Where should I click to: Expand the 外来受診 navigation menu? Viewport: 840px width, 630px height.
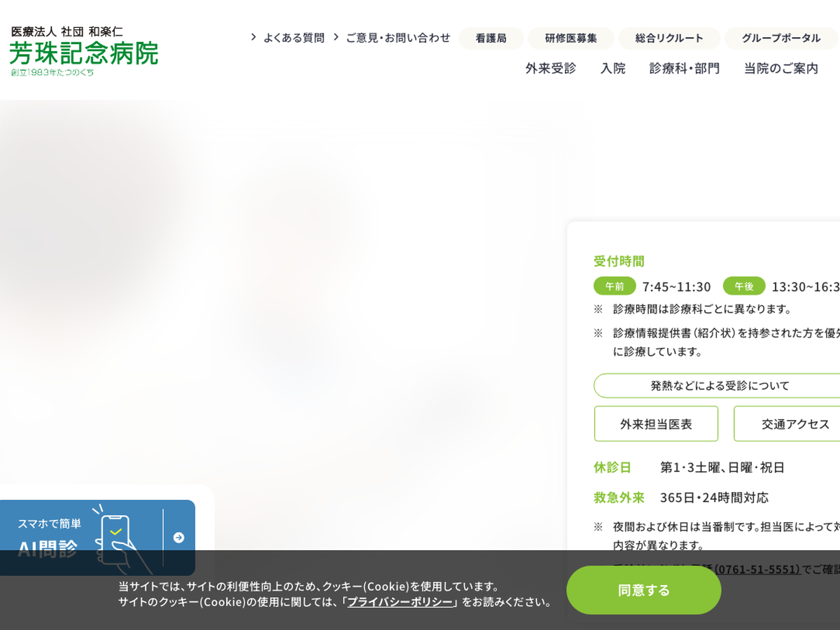[x=551, y=68]
